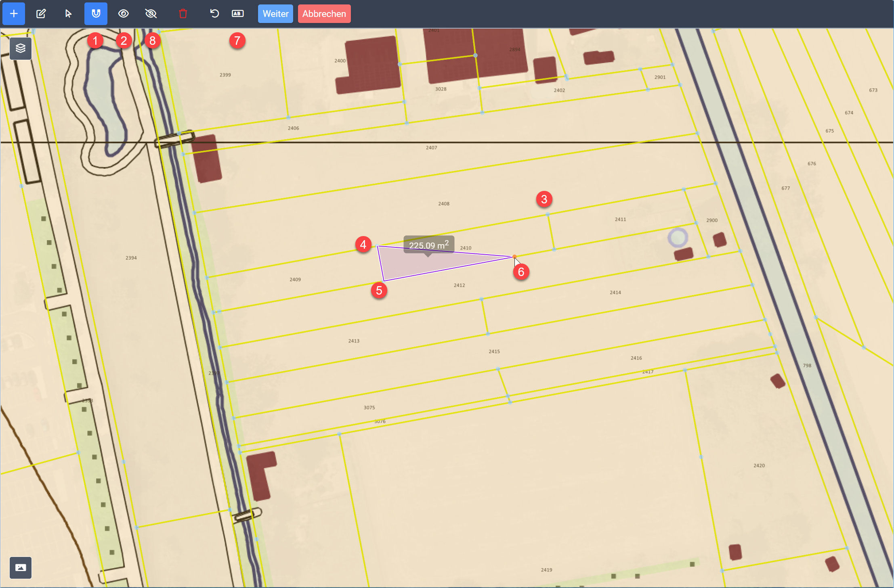Image resolution: width=894 pixels, height=588 pixels.
Task: Click parcel label 2419
Action: click(546, 570)
